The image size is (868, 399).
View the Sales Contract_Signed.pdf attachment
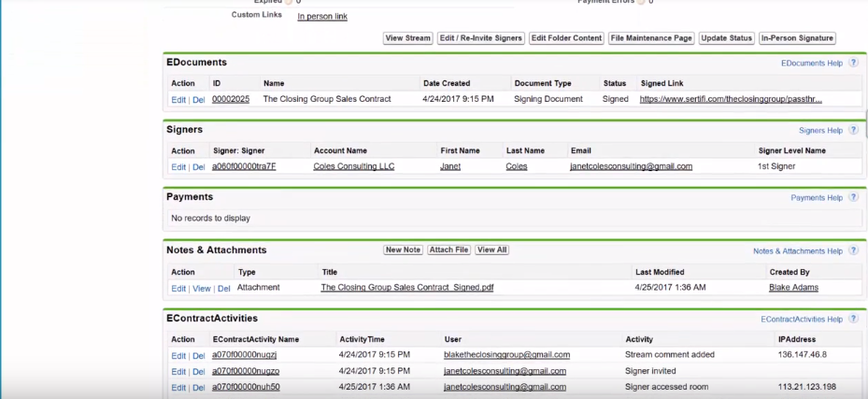pos(202,289)
